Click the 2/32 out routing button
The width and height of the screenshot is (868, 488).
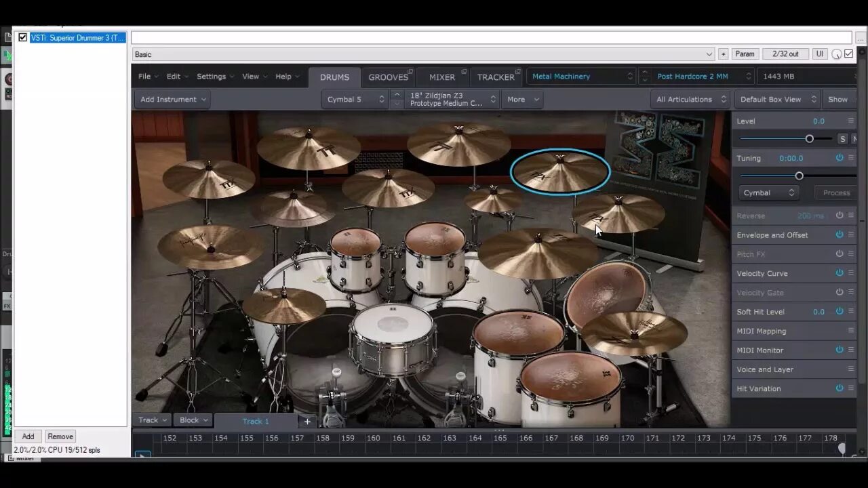click(785, 54)
